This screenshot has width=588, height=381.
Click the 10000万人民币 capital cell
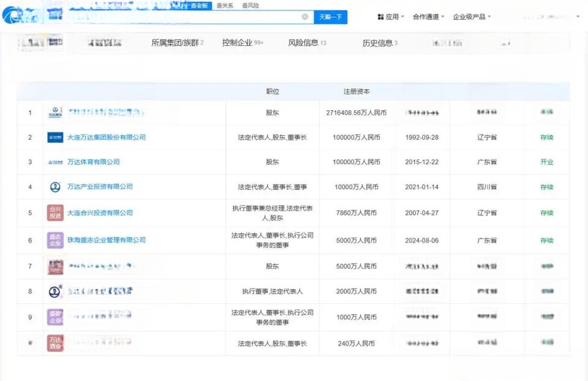coord(356,187)
